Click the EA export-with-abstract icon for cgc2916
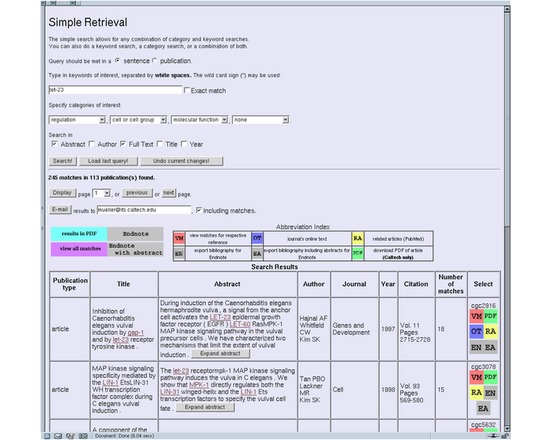Viewport: 550px width, 440px height. [490, 347]
